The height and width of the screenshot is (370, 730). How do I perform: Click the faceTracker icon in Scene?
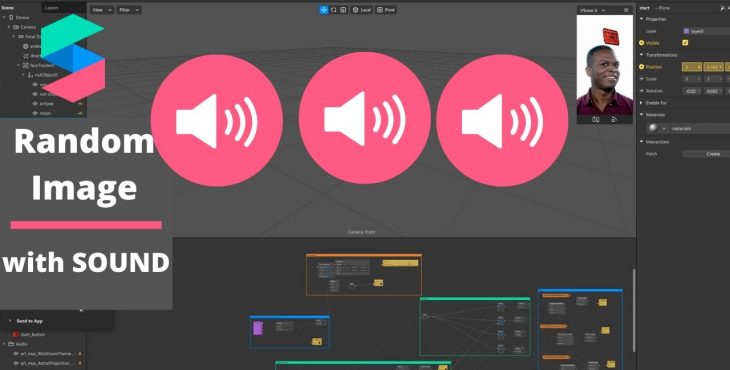click(26, 66)
